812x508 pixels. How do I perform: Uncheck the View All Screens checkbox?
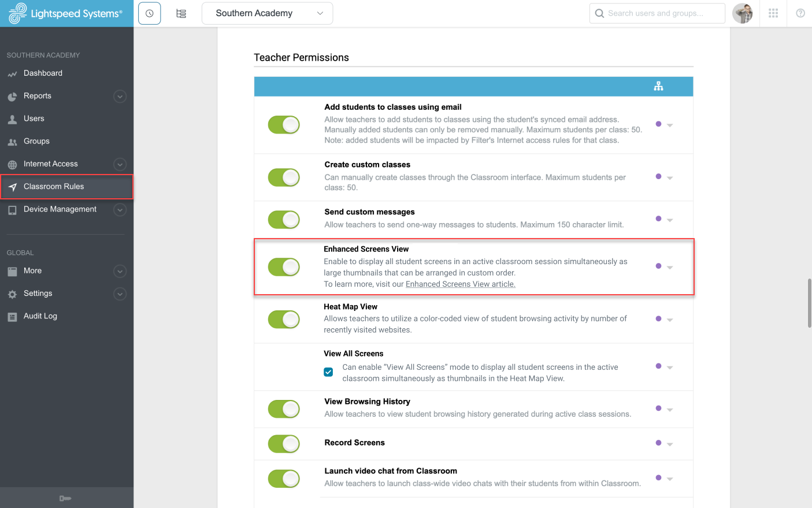(x=328, y=372)
